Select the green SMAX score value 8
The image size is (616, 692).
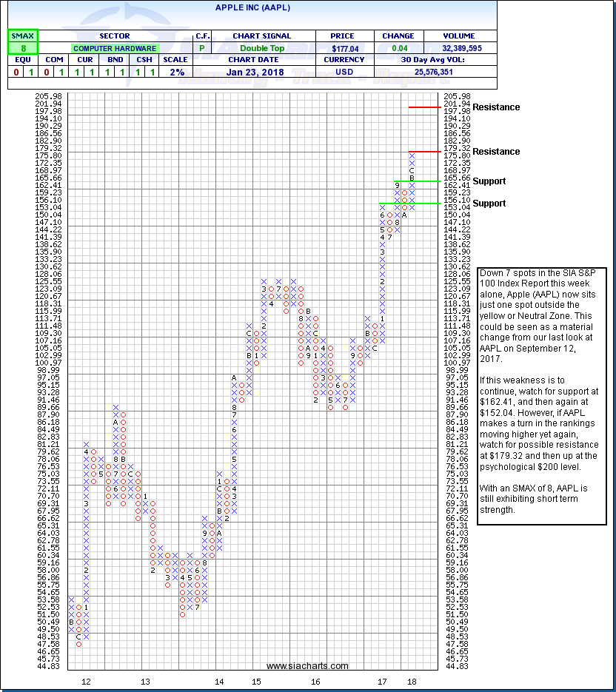(x=23, y=47)
